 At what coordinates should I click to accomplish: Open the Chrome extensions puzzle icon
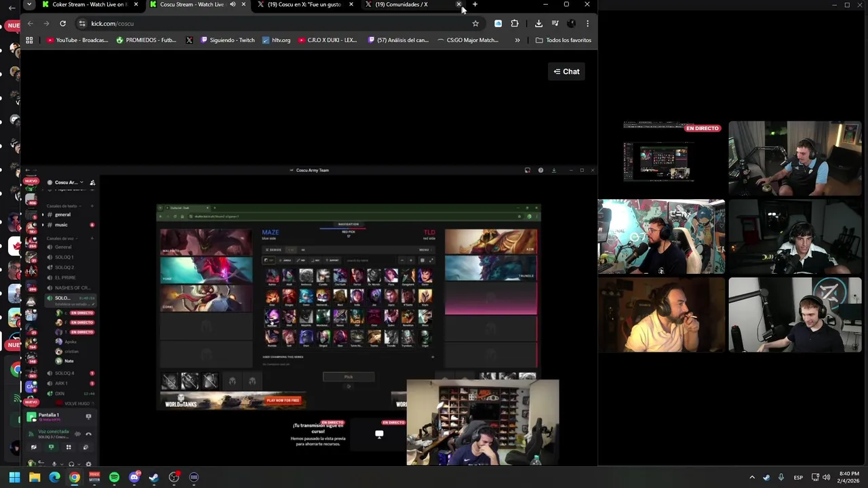point(515,24)
